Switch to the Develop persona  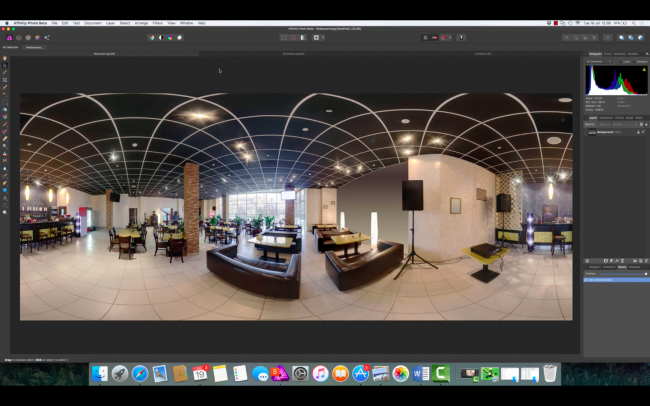[x=28, y=38]
